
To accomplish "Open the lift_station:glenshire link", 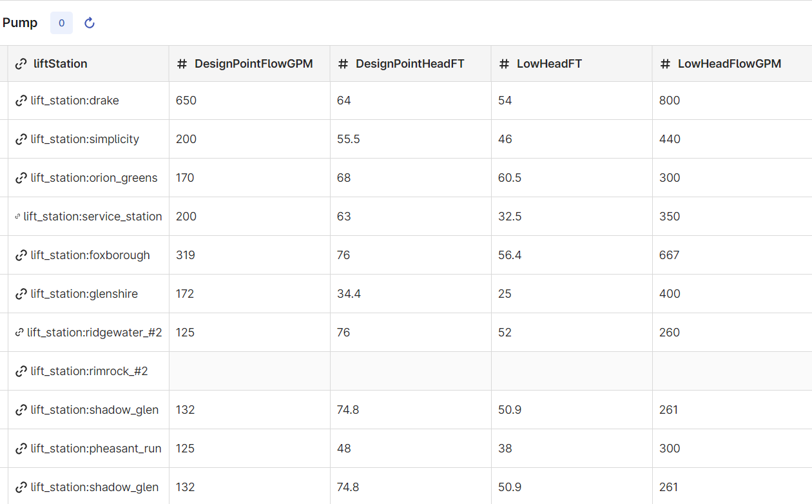I will tap(84, 294).
